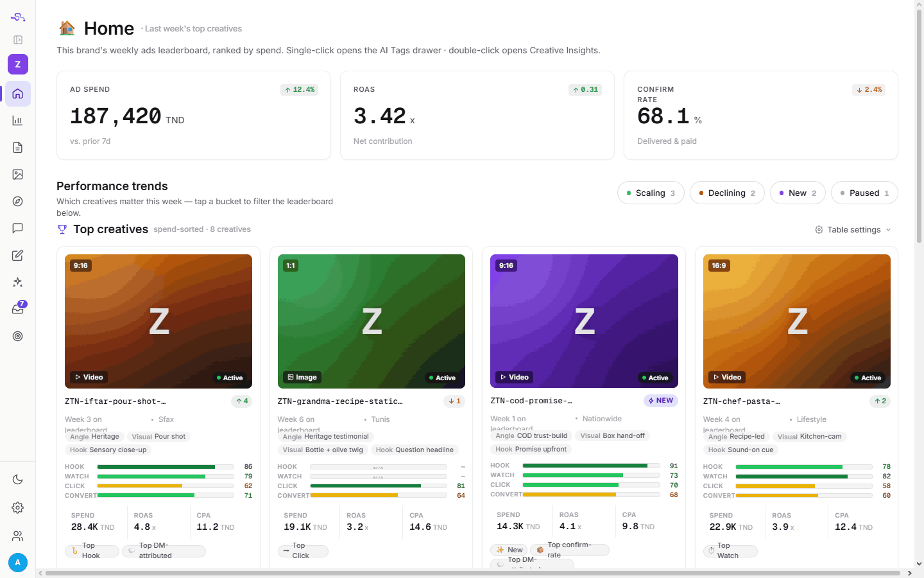Screen dimensions: 924x578
Task: Click CONVERT progress bar on grandma card
Action: point(379,496)
